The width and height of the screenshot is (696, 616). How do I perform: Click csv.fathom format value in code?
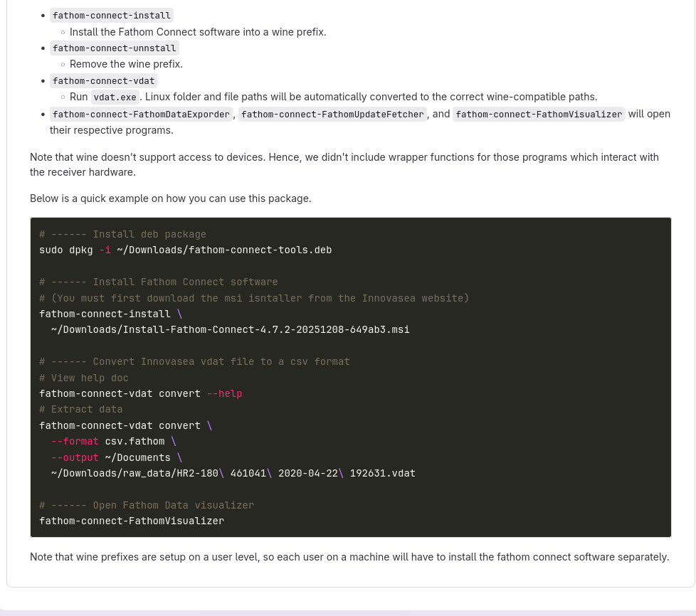[x=135, y=441]
